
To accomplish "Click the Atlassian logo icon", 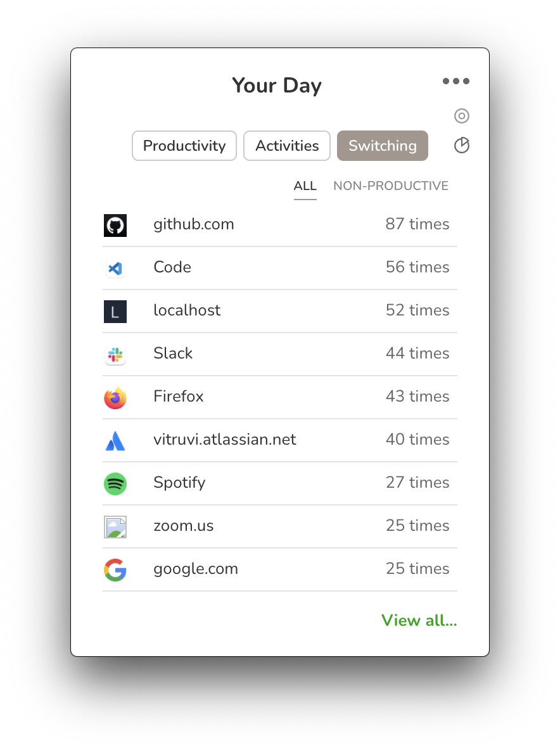I will (115, 441).
